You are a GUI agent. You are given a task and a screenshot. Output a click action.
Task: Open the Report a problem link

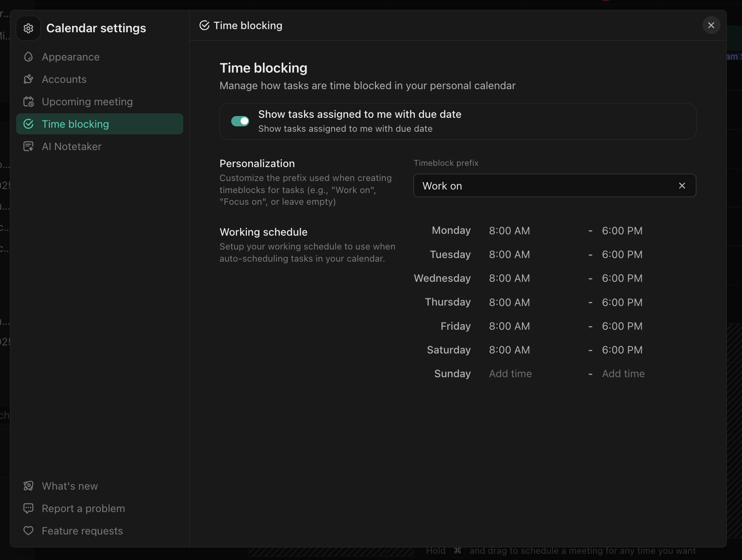pos(83,508)
